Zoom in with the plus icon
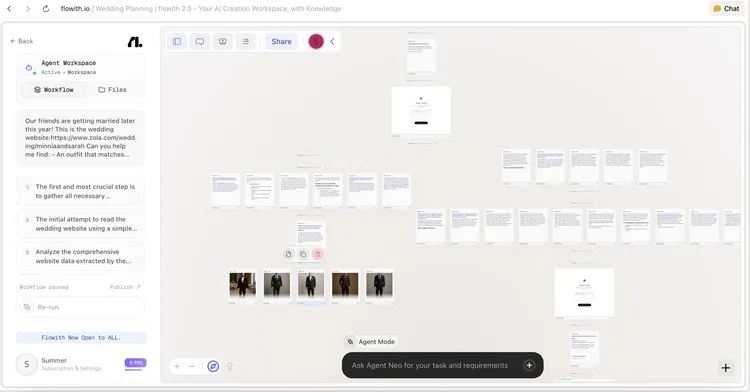Image resolution: width=750 pixels, height=392 pixels. pyautogui.click(x=177, y=366)
